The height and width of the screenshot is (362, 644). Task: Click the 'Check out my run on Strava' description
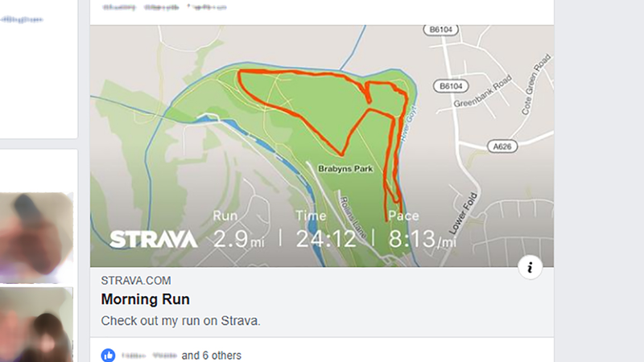180,320
